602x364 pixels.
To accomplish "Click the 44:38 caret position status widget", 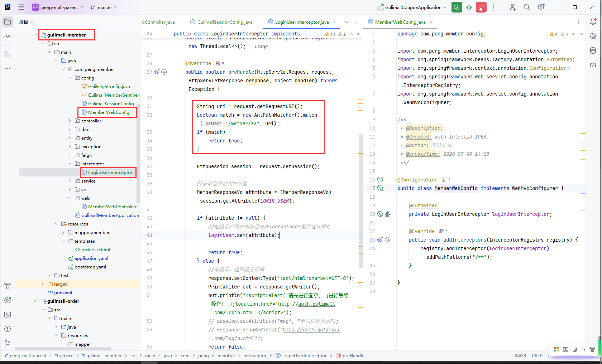I will point(520,355).
